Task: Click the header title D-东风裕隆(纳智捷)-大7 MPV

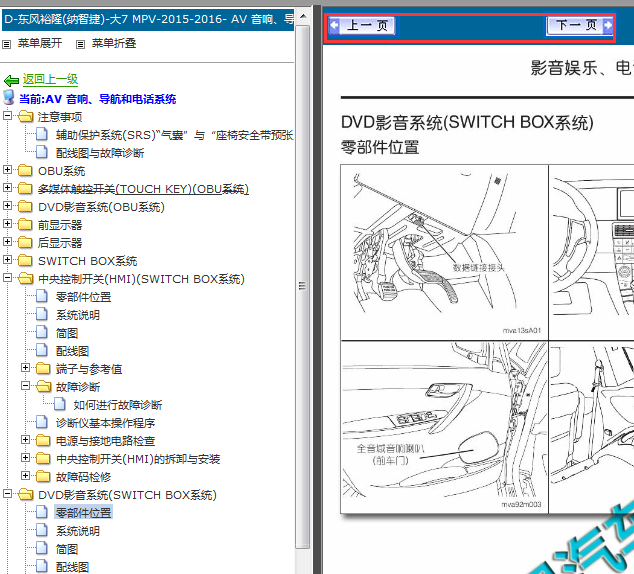Action: pos(148,19)
